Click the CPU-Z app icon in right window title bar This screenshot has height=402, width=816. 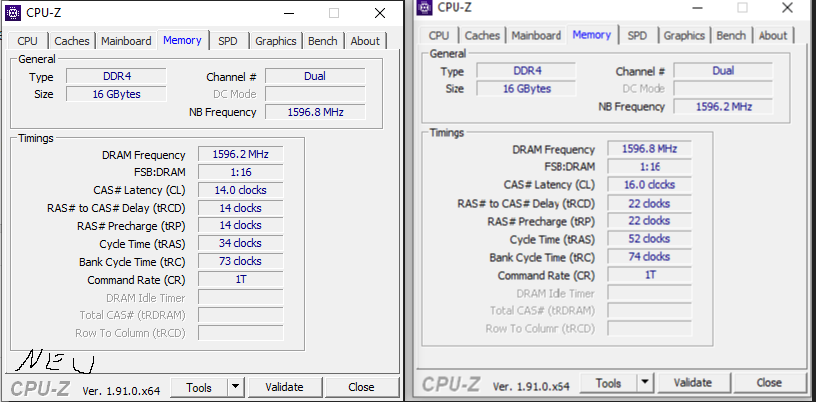click(425, 7)
